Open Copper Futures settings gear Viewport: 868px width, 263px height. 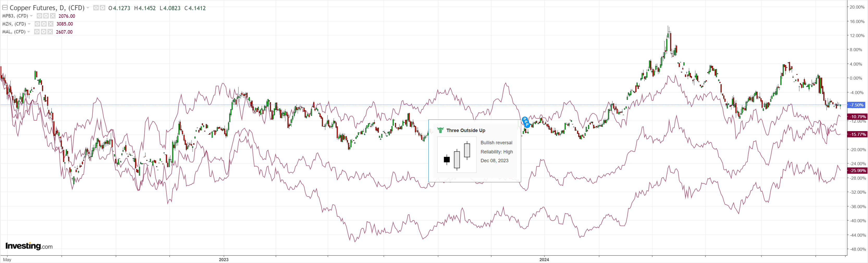click(102, 8)
